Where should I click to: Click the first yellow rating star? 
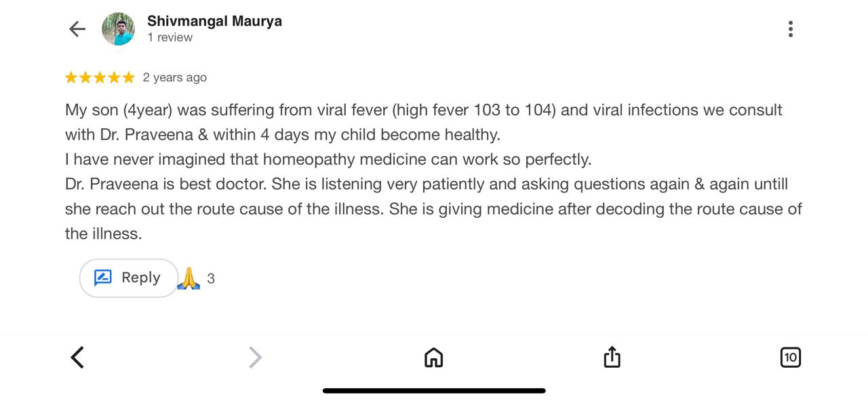(x=71, y=78)
